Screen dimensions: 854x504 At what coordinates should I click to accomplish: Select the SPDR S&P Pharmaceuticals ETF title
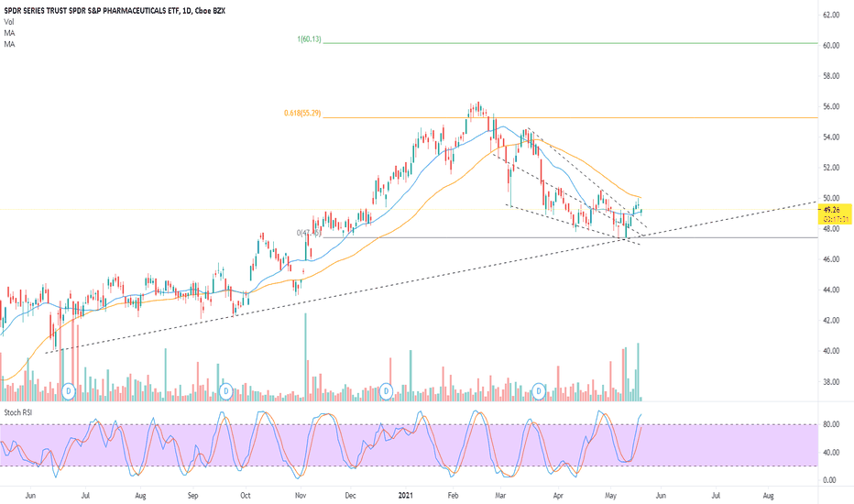115,11
